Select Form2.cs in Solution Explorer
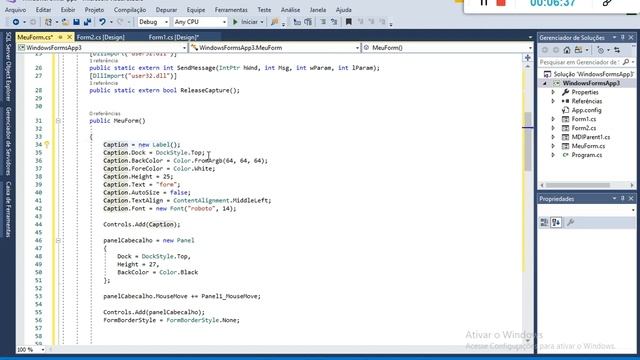 583,128
